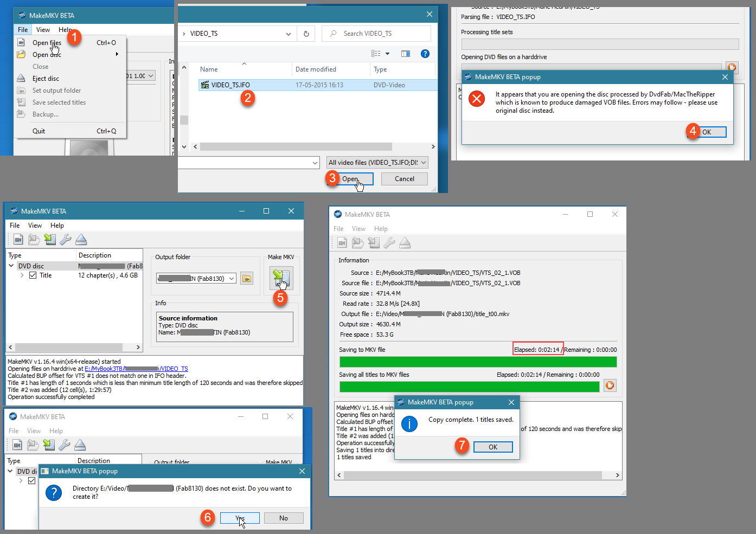Choose Backup... in the File menu
The height and width of the screenshot is (534, 756).
click(71, 114)
